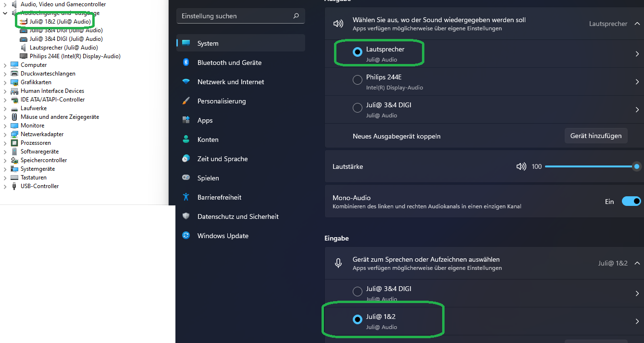Toggle the Mono-Audio switch
This screenshot has width=644, height=343.
click(631, 202)
